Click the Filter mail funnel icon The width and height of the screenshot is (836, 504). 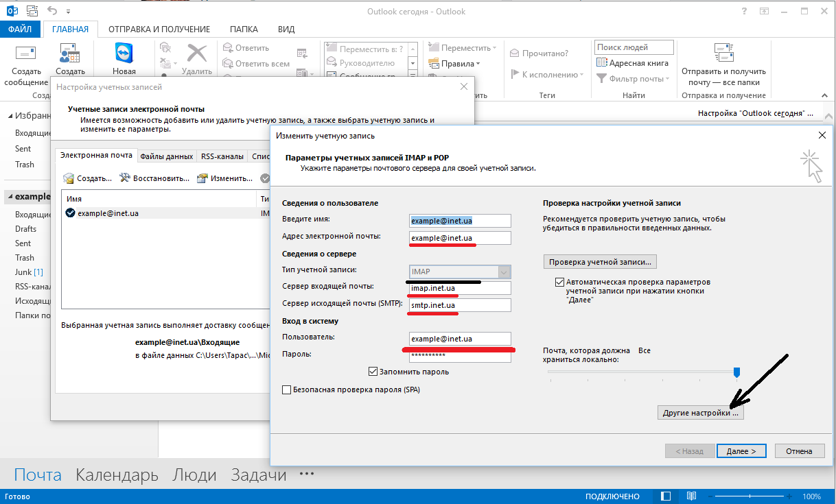[x=601, y=79]
